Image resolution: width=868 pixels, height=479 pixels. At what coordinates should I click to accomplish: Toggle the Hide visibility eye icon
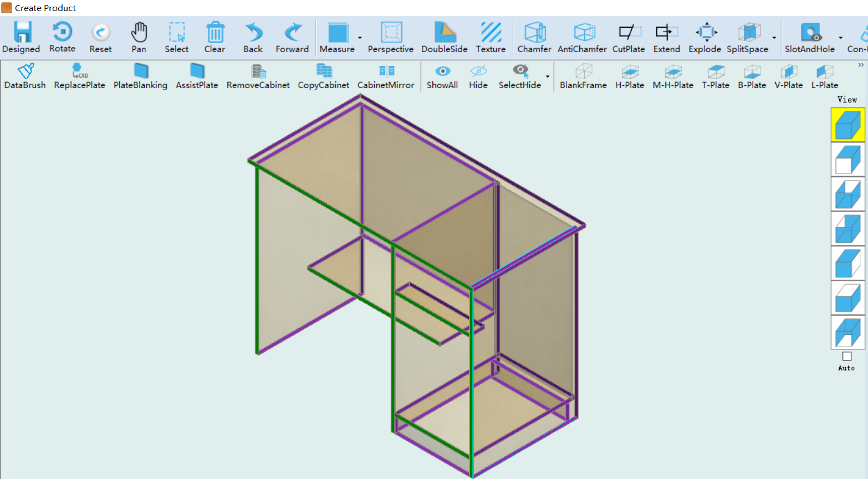pyautogui.click(x=478, y=71)
